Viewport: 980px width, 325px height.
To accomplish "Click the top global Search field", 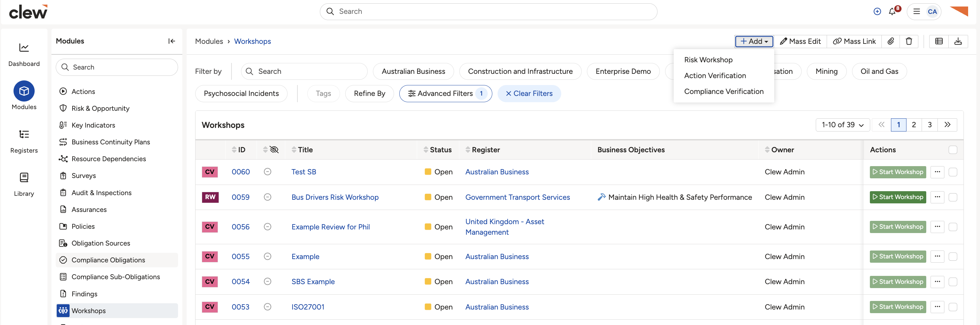I will point(488,12).
